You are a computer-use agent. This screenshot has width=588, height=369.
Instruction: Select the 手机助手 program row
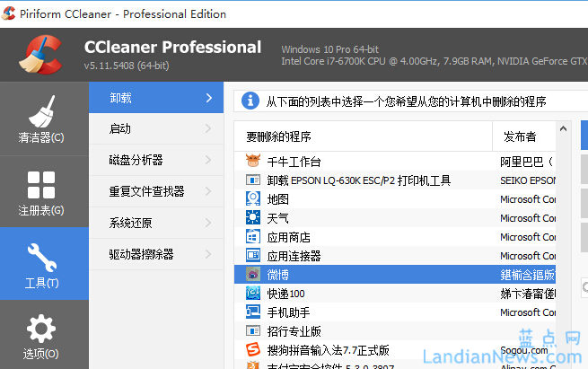click(395, 312)
